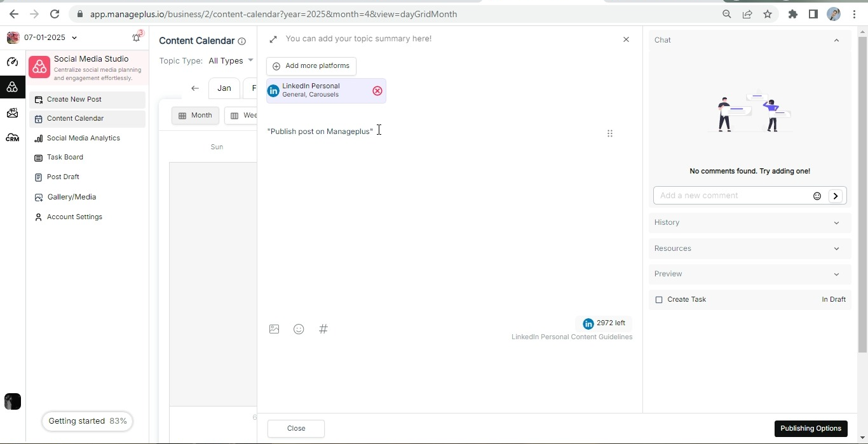
Task: Click the browser extensions puzzle icon
Action: pos(793,14)
